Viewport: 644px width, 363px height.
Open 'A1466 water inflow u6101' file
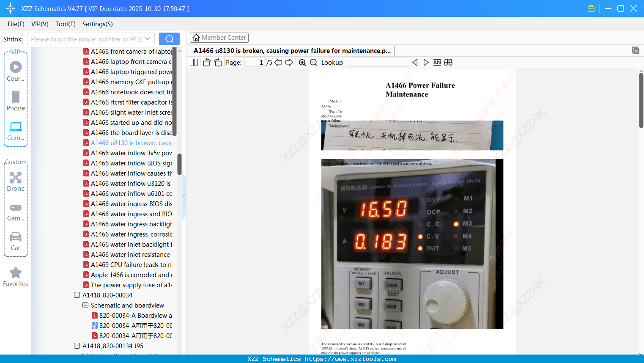[127, 193]
